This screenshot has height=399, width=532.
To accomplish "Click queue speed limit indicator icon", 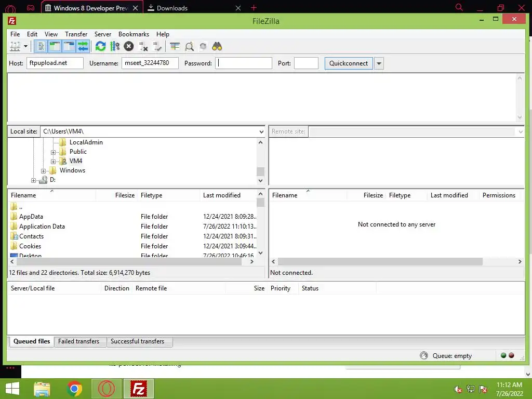I will (x=423, y=355).
